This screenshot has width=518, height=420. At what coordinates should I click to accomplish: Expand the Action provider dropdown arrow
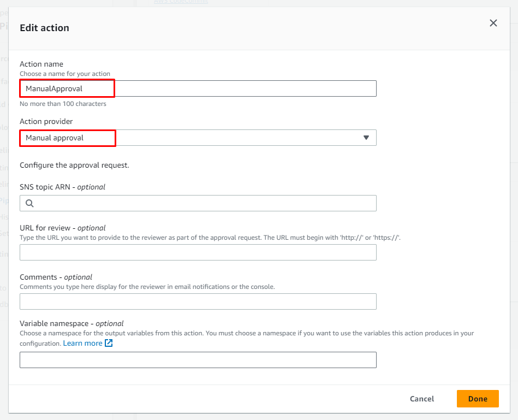point(366,138)
